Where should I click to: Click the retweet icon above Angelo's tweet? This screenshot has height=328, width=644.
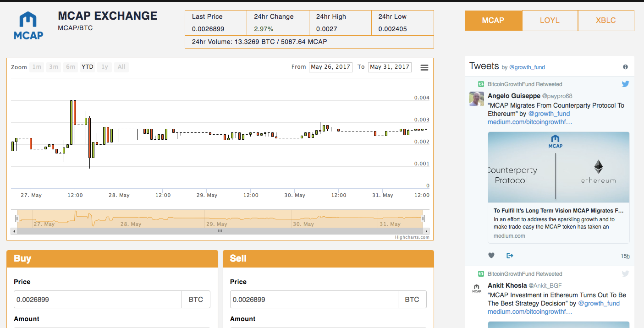click(x=481, y=84)
